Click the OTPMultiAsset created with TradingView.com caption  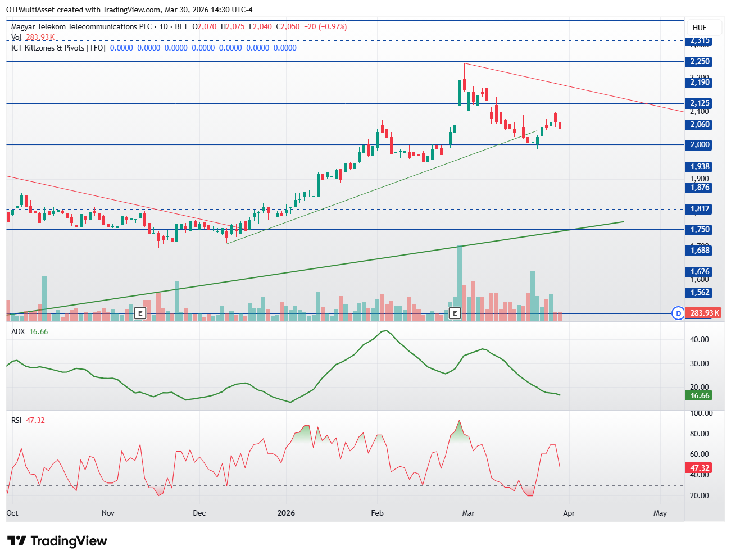pos(129,10)
